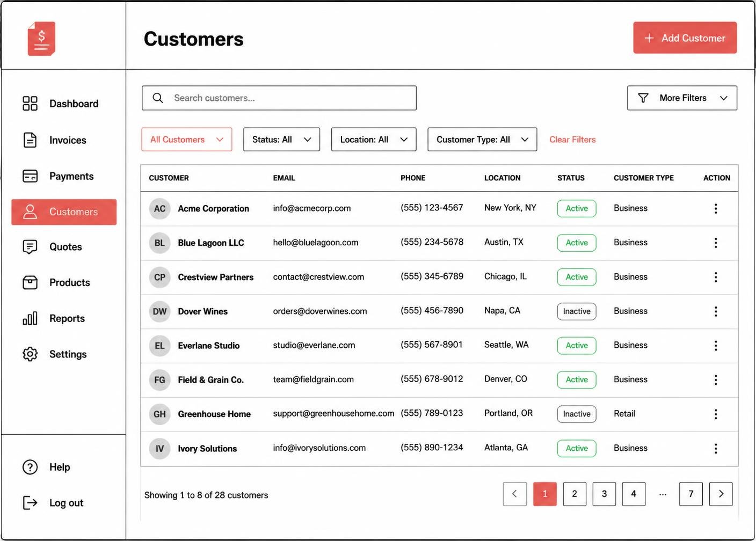Image resolution: width=756 pixels, height=541 pixels.
Task: Click the GH avatar for Greenhouse Home
Action: [x=159, y=414]
